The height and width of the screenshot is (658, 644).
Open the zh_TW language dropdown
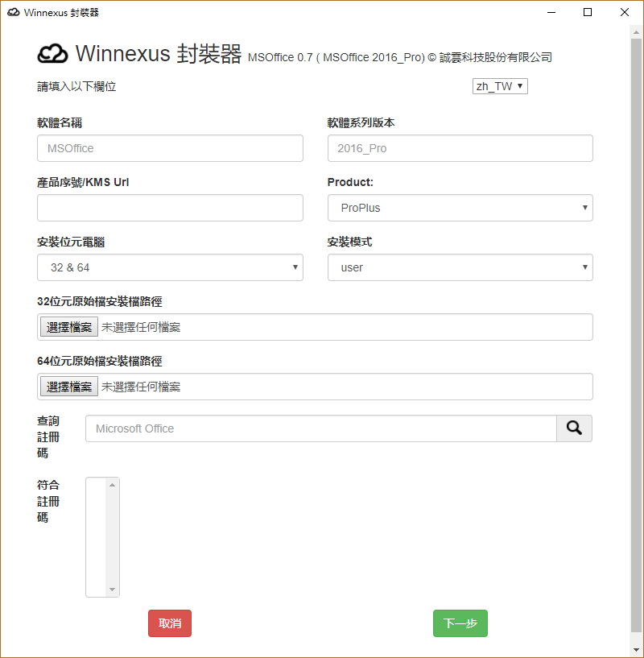pyautogui.click(x=500, y=86)
